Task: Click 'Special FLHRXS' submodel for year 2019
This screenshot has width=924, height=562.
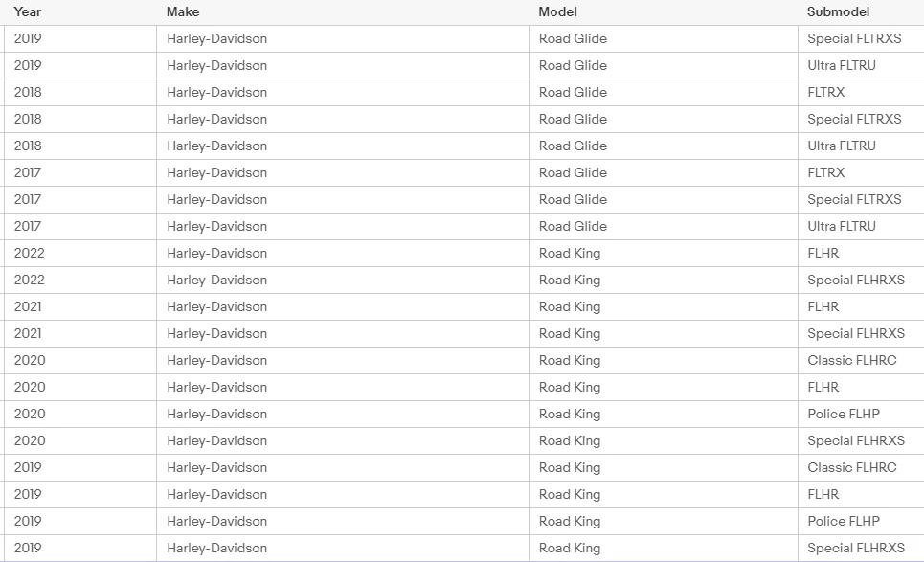Action: (856, 548)
